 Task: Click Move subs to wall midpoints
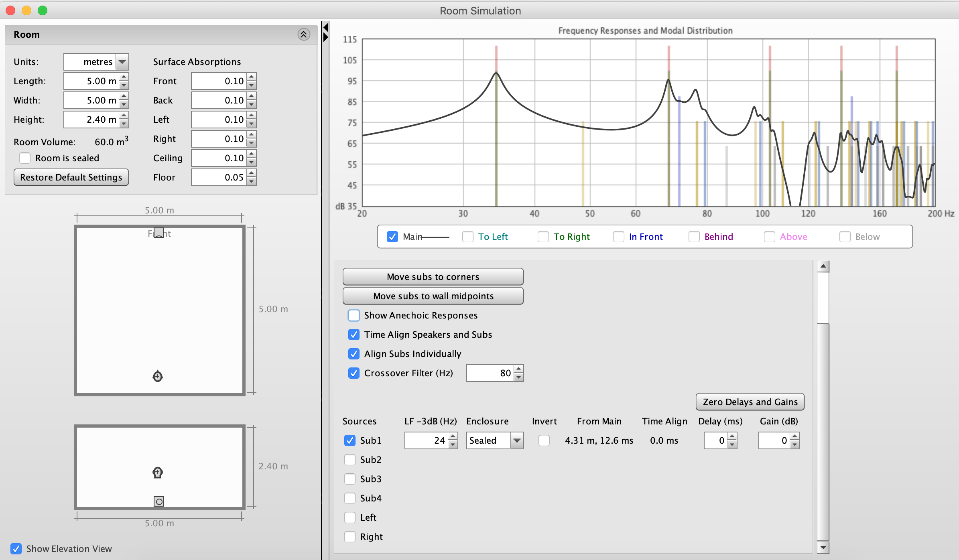click(433, 296)
